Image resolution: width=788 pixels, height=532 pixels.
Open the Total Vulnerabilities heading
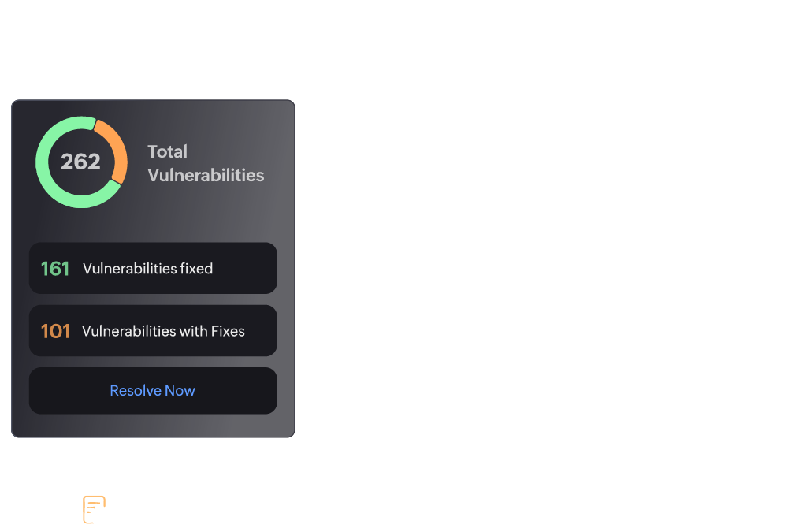[206, 163]
